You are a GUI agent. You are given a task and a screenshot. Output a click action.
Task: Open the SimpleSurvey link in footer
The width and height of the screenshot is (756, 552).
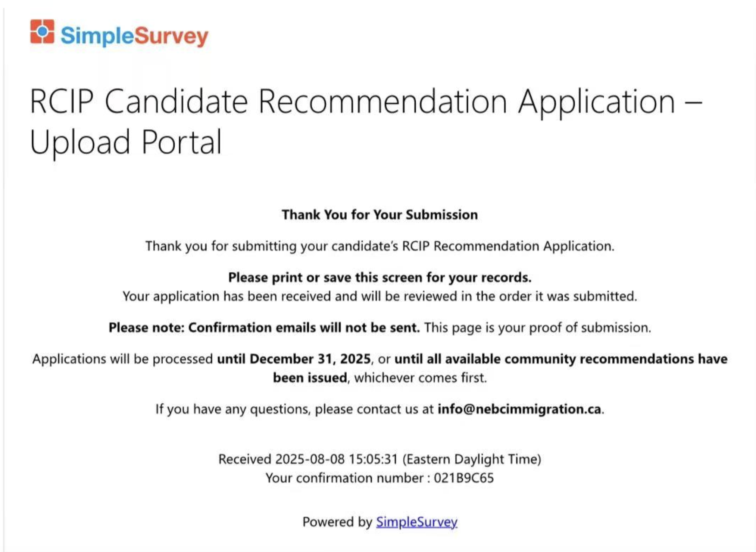[x=416, y=521]
